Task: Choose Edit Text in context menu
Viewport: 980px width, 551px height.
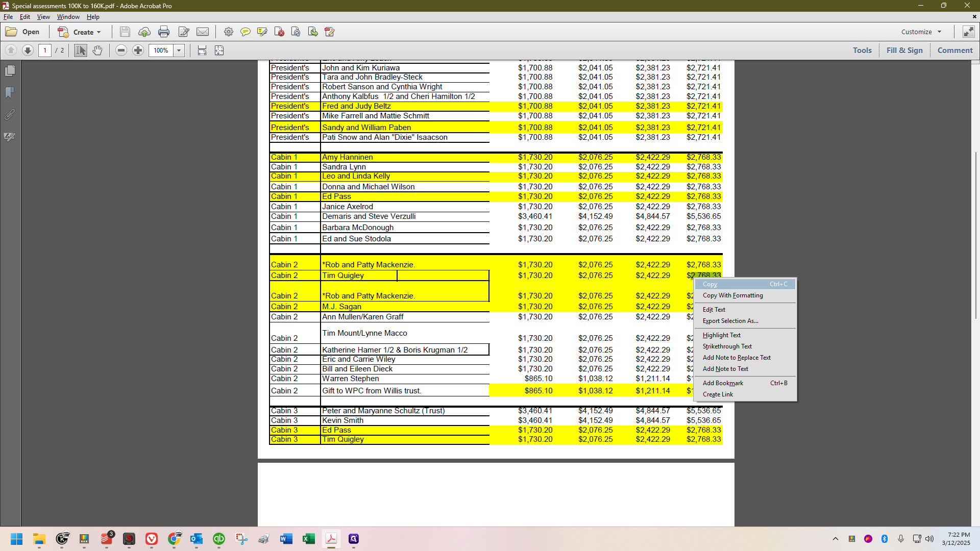Action: pyautogui.click(x=745, y=310)
